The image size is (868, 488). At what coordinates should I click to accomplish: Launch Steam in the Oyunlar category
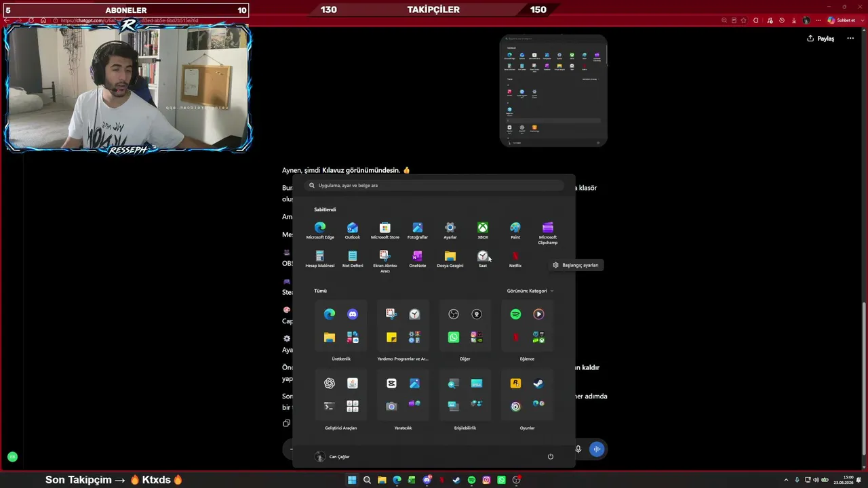click(538, 383)
